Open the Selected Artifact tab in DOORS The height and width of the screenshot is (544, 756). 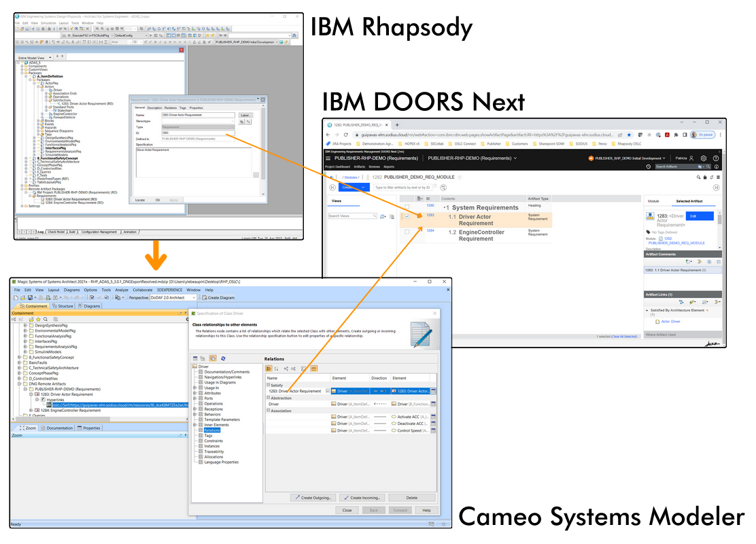(x=689, y=201)
